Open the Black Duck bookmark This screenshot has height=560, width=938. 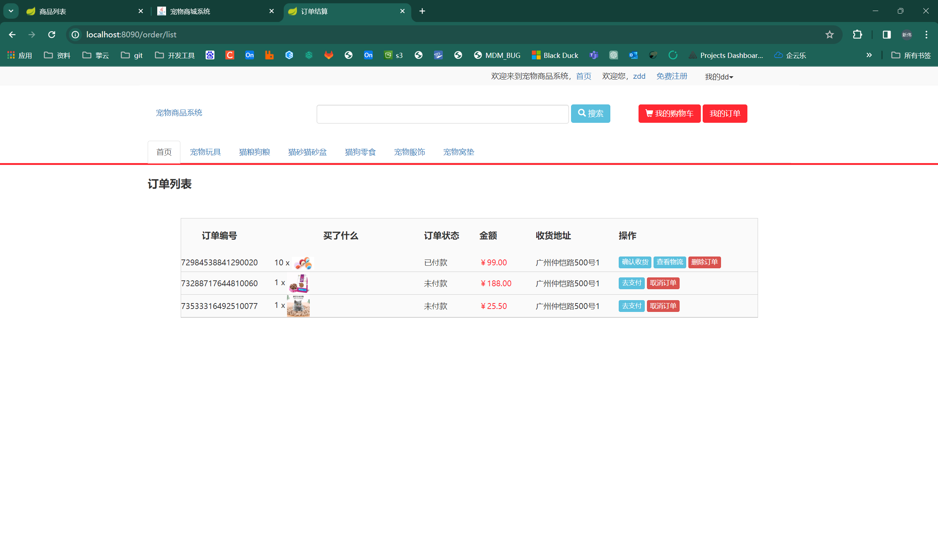(555, 55)
